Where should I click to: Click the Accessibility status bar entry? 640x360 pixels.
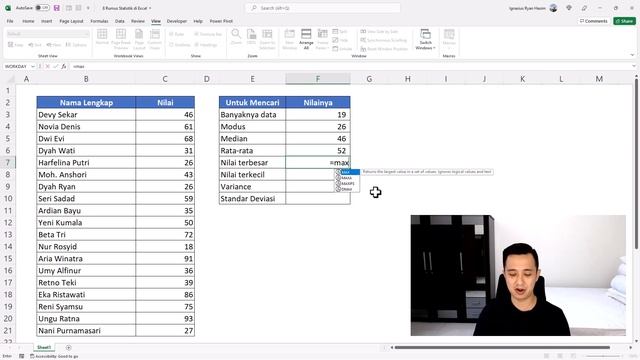pyautogui.click(x=54, y=356)
